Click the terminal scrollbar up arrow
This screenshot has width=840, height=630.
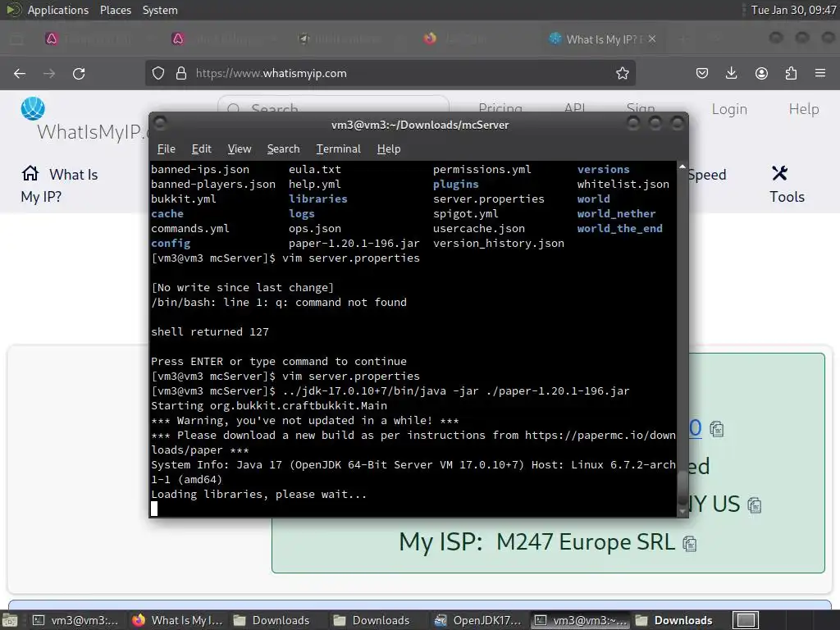682,167
